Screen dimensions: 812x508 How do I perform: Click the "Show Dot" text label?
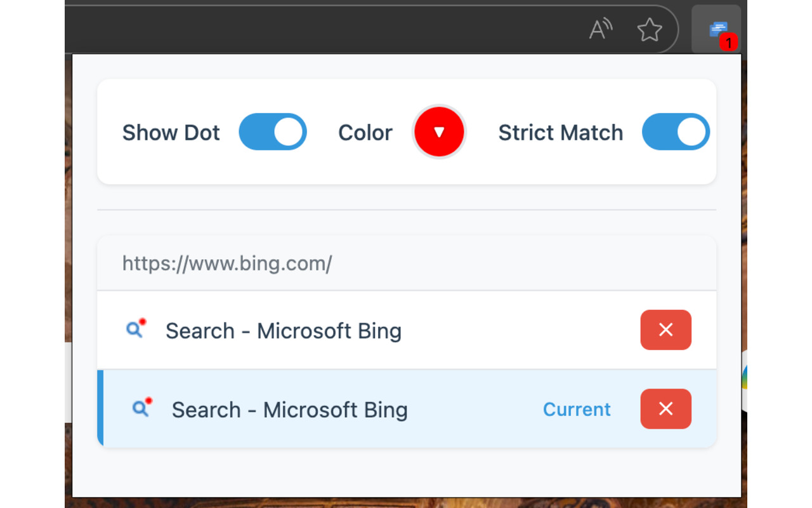pos(171,133)
